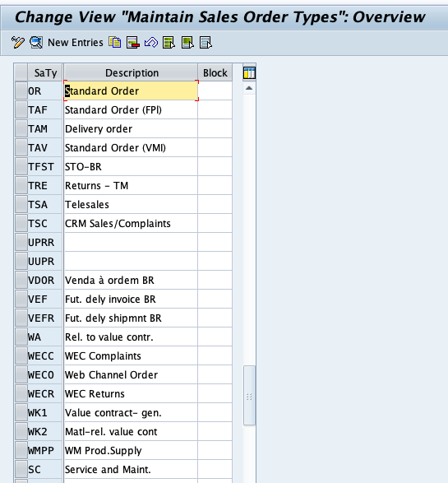The width and height of the screenshot is (448, 483).
Task: Click the vertical scrollbar thumb
Action: 249,396
